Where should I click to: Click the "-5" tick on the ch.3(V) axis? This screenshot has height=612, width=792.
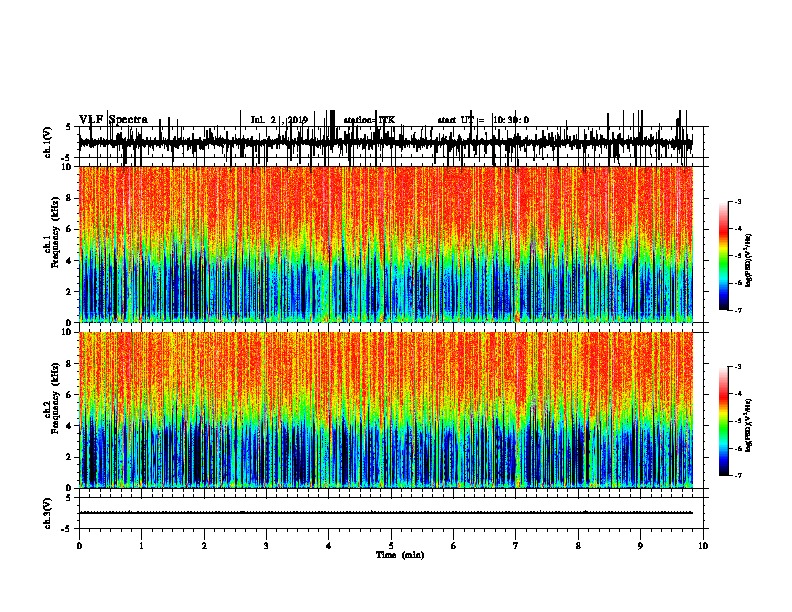[x=67, y=529]
